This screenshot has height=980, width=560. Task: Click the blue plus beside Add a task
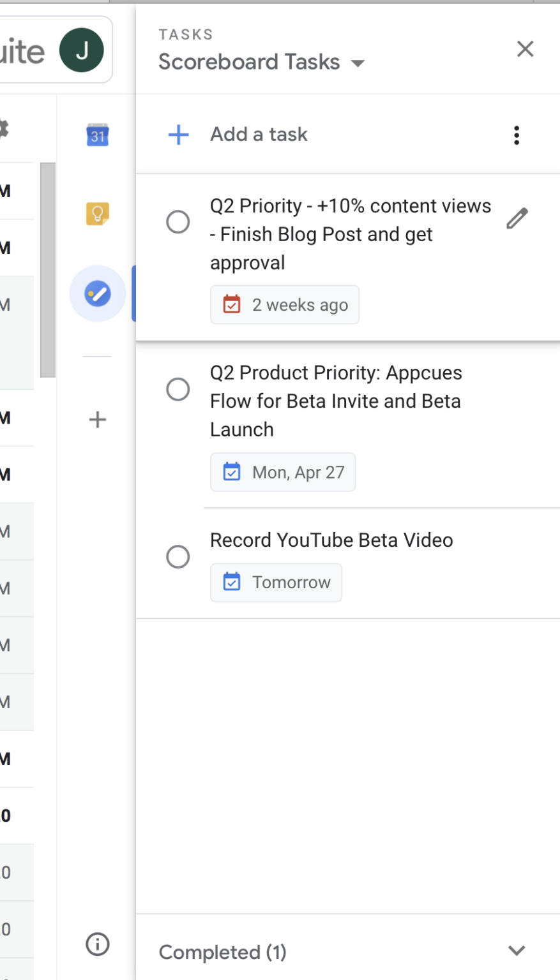[179, 135]
